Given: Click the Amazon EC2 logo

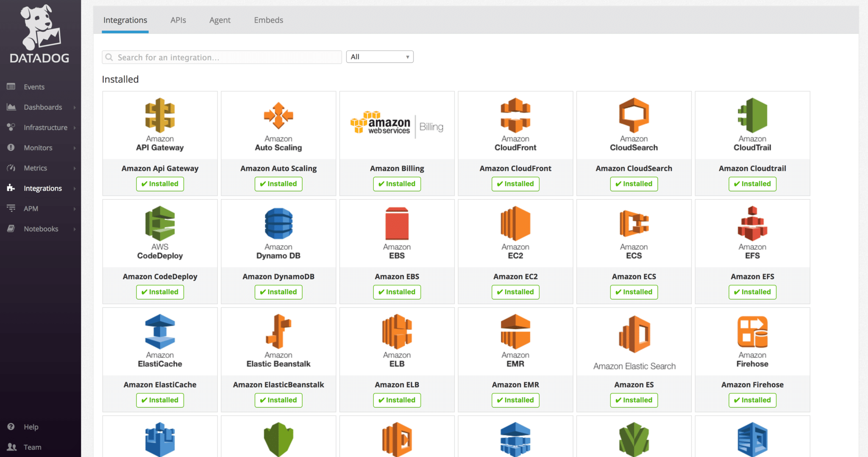Looking at the screenshot, I should pyautogui.click(x=515, y=224).
